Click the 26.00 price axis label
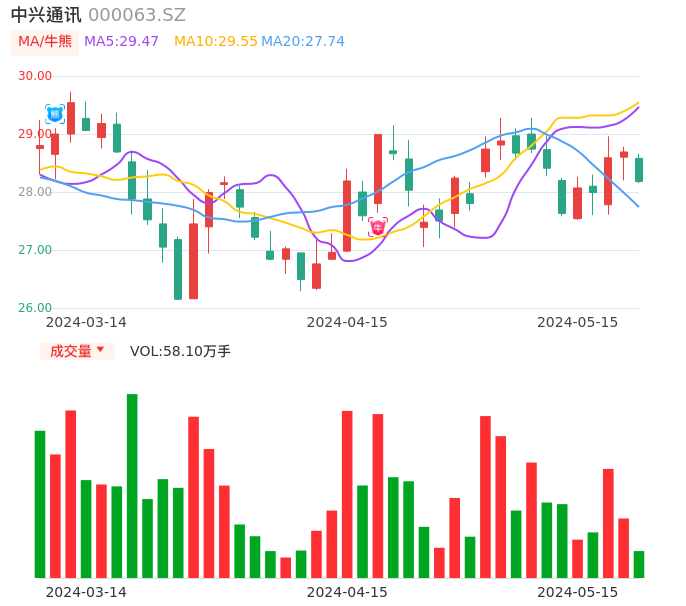The width and height of the screenshot is (686, 606). click(x=35, y=308)
